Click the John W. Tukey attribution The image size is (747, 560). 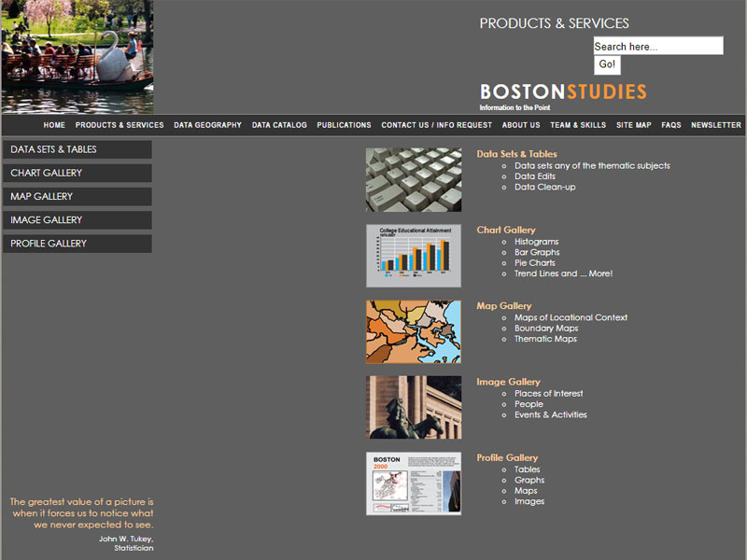point(126,543)
